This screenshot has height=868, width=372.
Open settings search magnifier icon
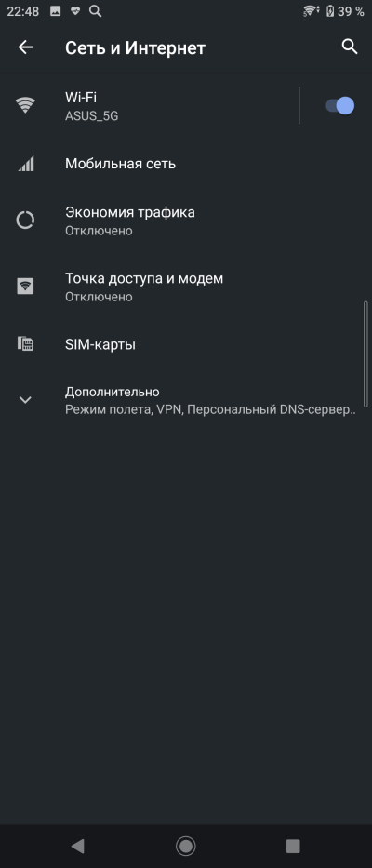pos(350,47)
